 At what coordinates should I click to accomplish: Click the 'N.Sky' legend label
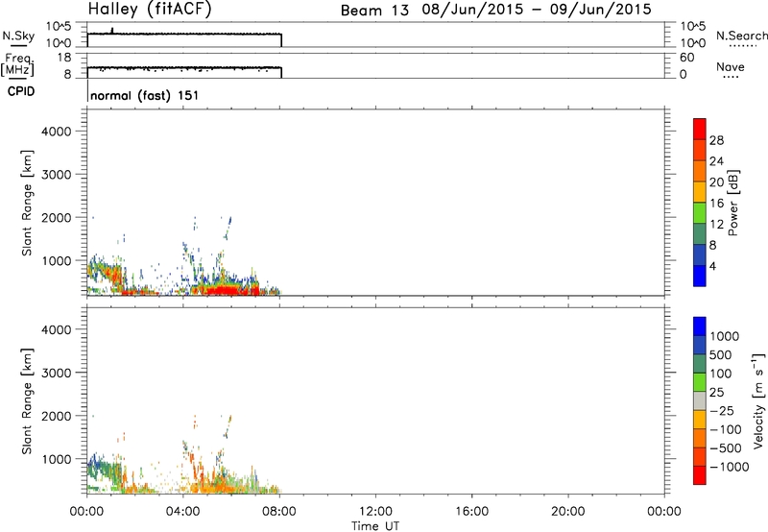click(18, 36)
